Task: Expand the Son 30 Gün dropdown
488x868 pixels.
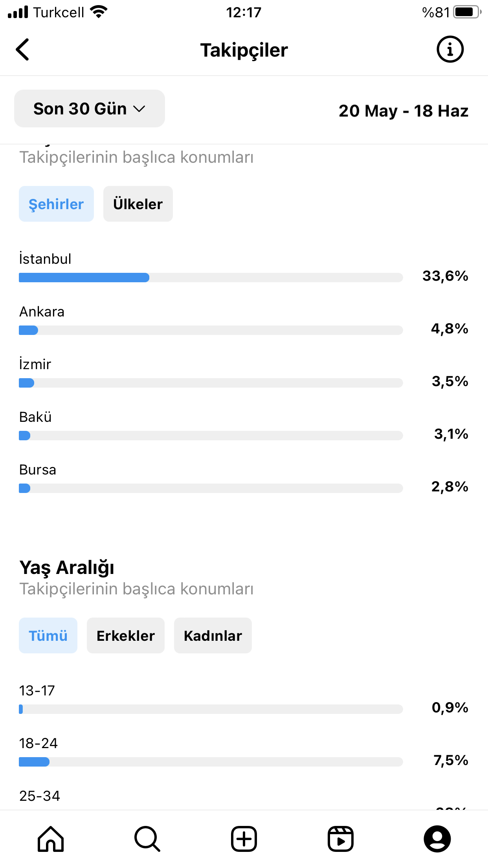Action: click(x=90, y=108)
